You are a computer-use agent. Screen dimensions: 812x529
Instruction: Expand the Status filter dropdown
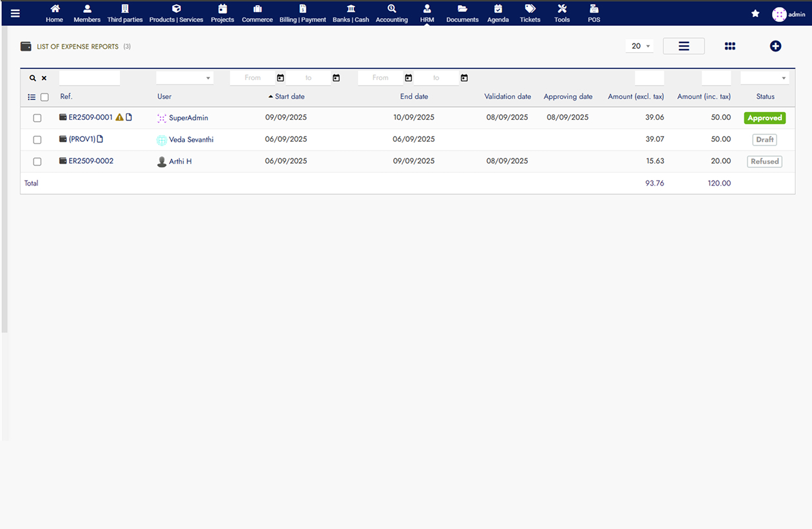pyautogui.click(x=764, y=78)
